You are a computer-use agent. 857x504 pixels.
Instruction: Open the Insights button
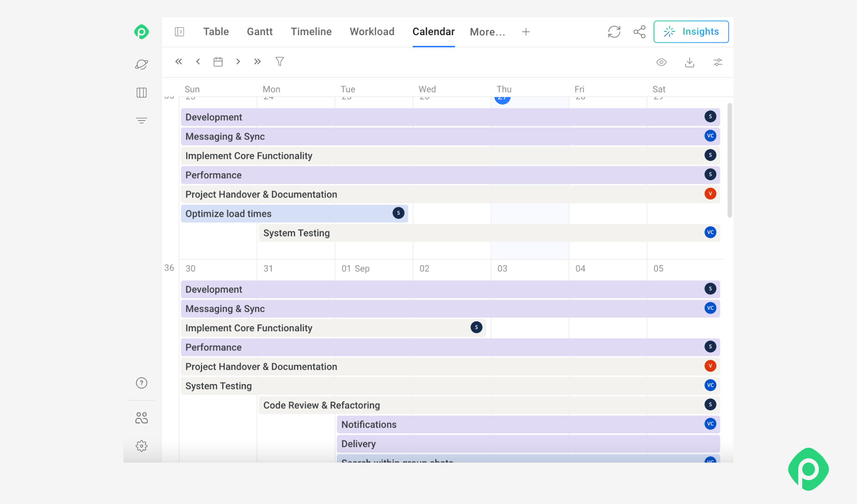(691, 32)
